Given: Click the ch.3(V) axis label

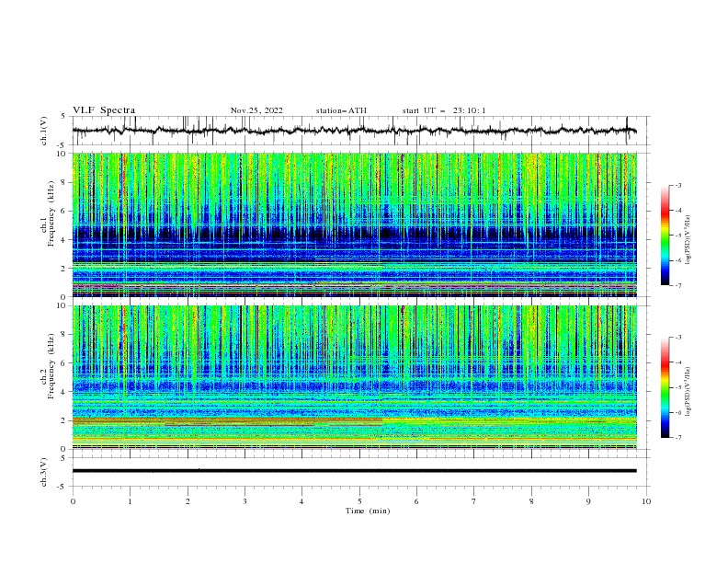Looking at the screenshot, I should point(44,472).
